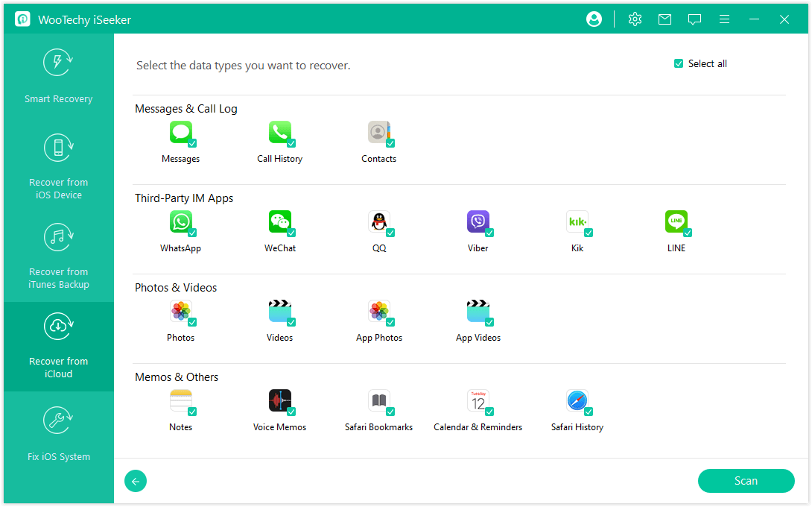
Task: Open the hamburger menu in title bar
Action: (x=724, y=19)
